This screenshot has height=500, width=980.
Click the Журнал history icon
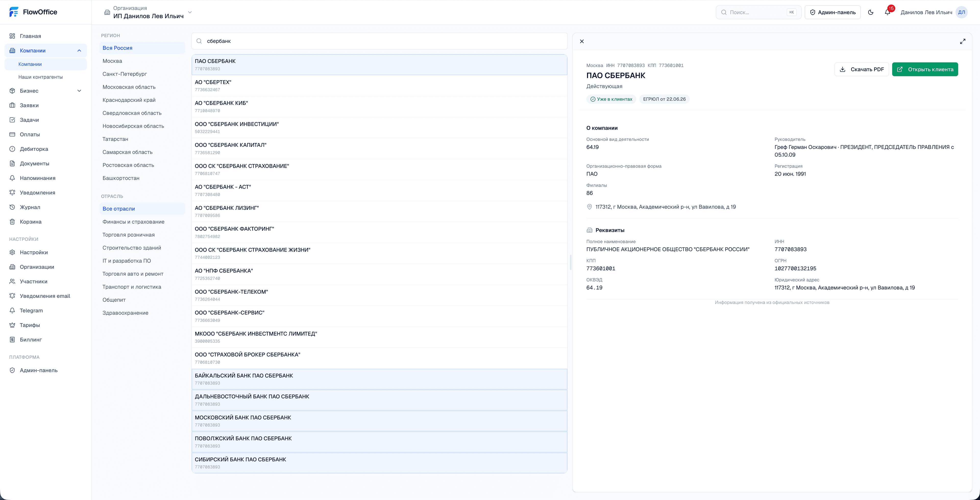tap(12, 207)
